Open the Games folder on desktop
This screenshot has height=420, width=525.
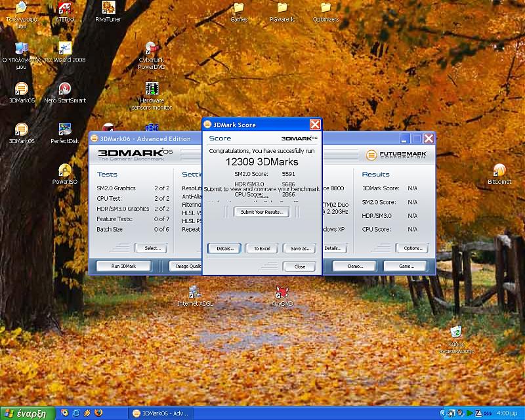click(x=239, y=12)
